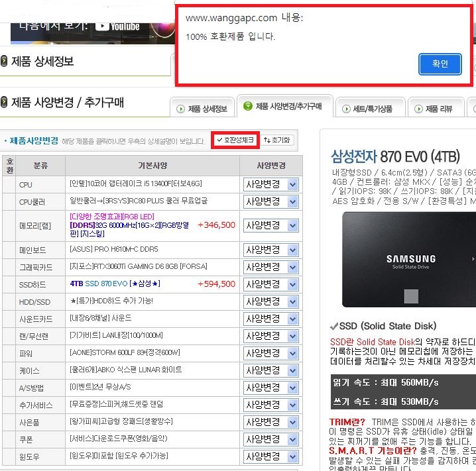
Task: Select the 왕가피씨 고급형 장패드 item
Action: 121,421
